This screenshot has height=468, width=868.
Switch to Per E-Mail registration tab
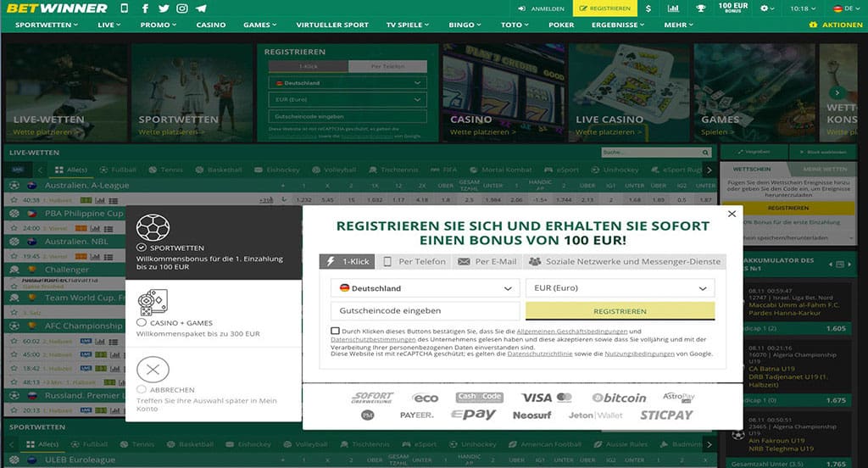[487, 261]
